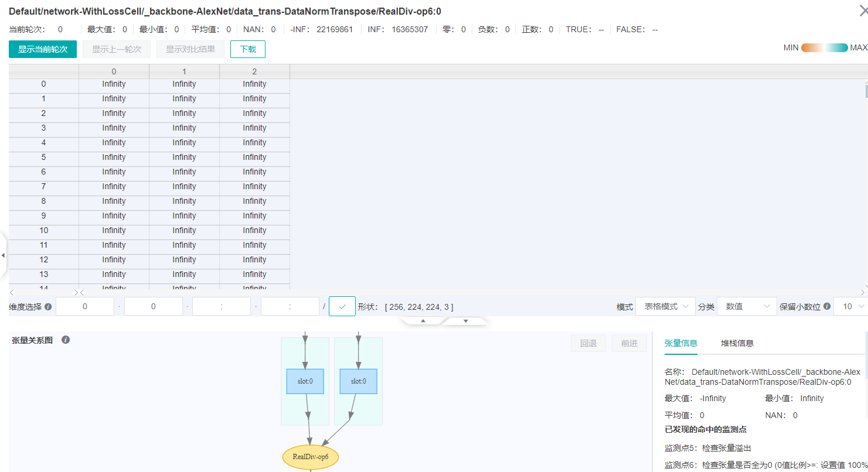Click the MIN-MAX color gradient legend
The height and width of the screenshot is (472, 868).
[x=825, y=48]
